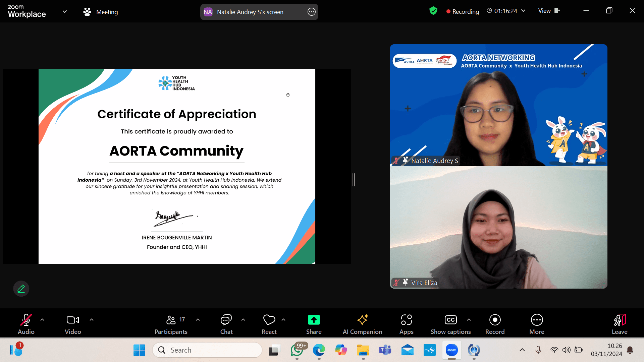644x362 pixels.
Task: Unmute microphone with the Audio button
Action: 26,324
